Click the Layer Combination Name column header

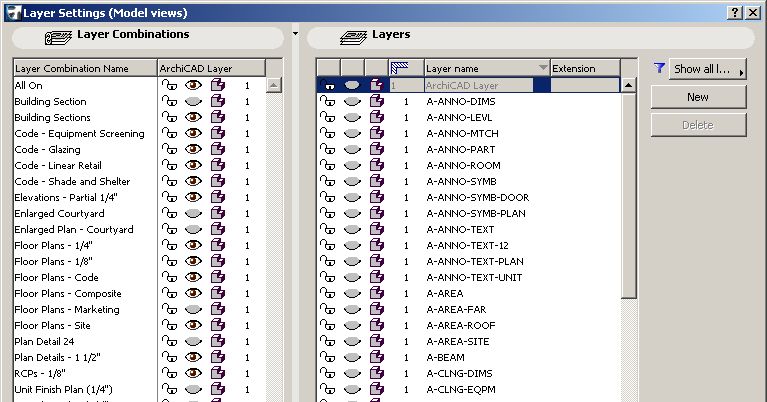point(85,68)
